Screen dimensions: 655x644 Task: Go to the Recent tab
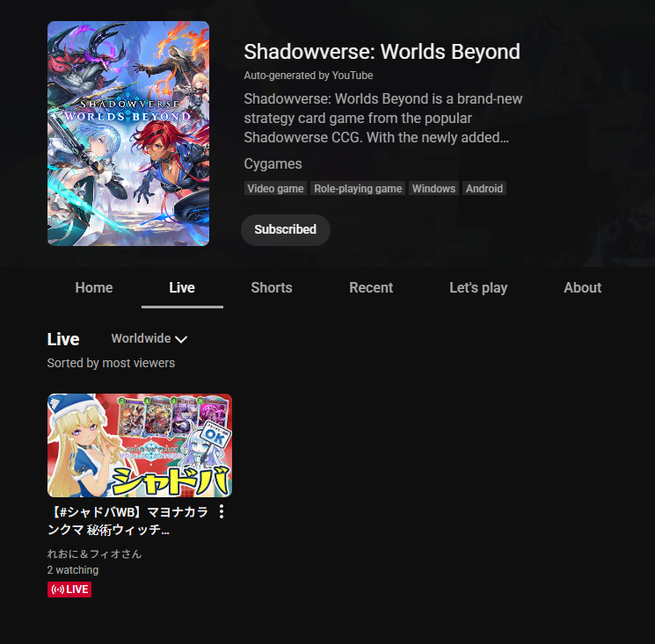point(371,287)
